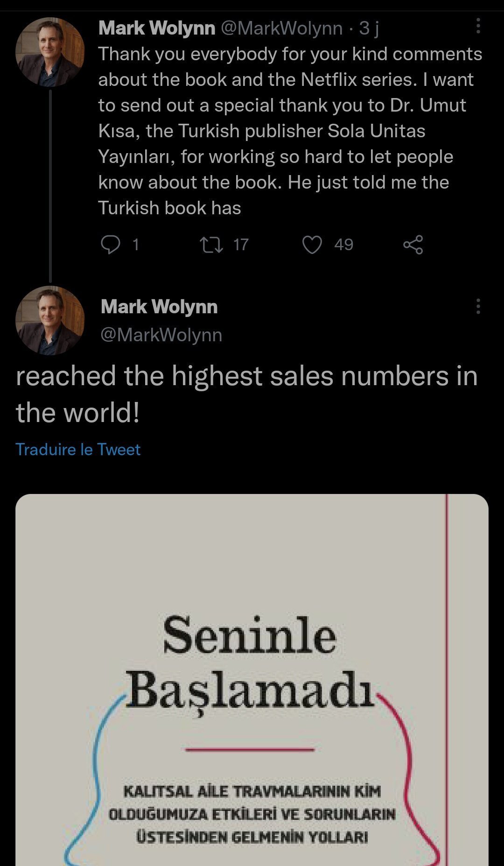
Task: Retweet the first Mark Wolynn tweet
Action: [211, 244]
